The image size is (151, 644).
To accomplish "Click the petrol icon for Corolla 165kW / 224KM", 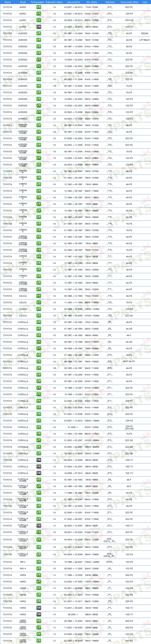I will (x=39, y=447).
